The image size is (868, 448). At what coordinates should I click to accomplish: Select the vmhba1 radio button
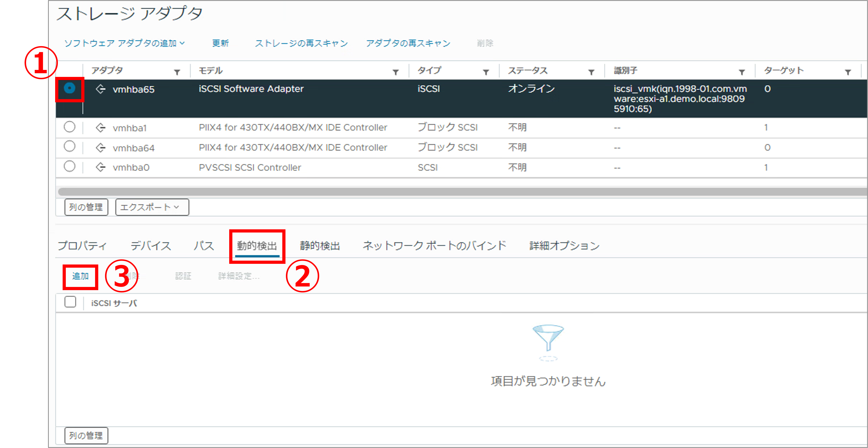tap(69, 127)
